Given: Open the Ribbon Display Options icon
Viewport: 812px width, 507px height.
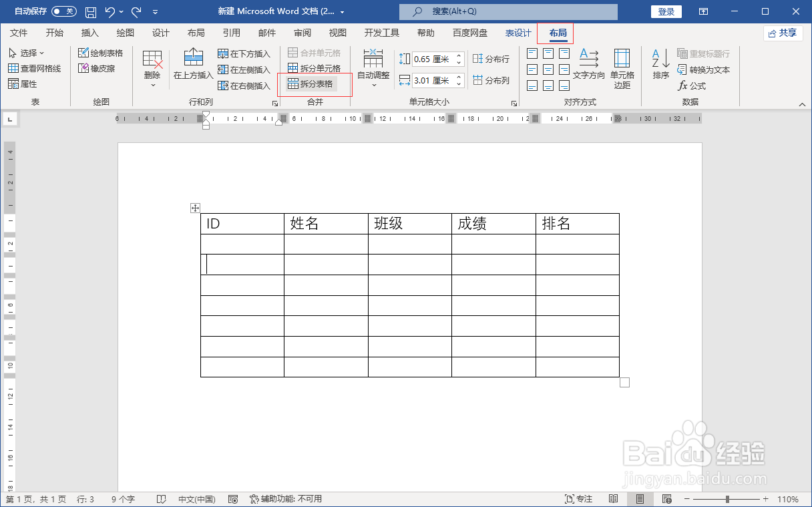Looking at the screenshot, I should (703, 11).
